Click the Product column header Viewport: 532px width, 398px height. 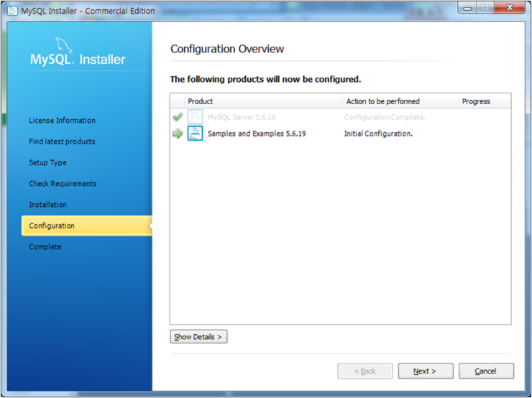click(x=263, y=101)
